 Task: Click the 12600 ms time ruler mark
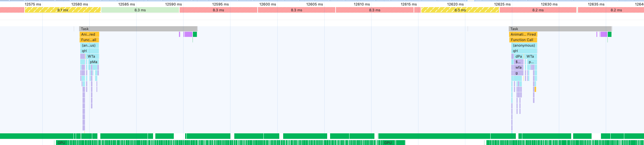[x=268, y=4]
